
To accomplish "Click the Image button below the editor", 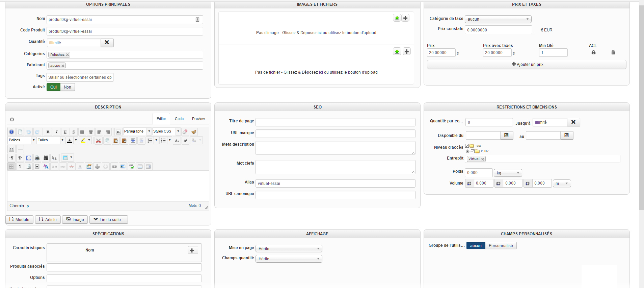I will click(x=75, y=220).
